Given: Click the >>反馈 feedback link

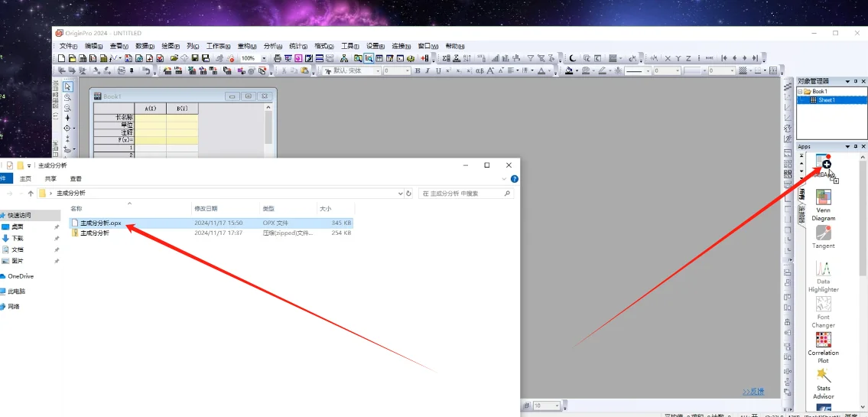Looking at the screenshot, I should [x=753, y=392].
